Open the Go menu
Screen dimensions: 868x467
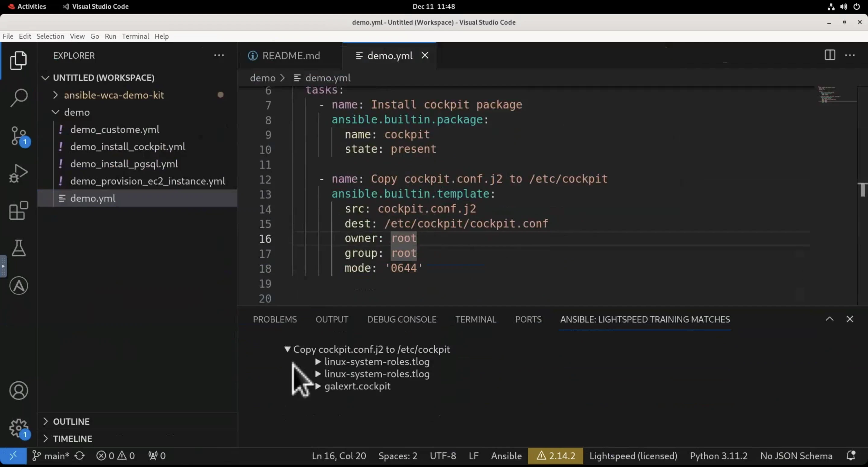[x=95, y=36]
